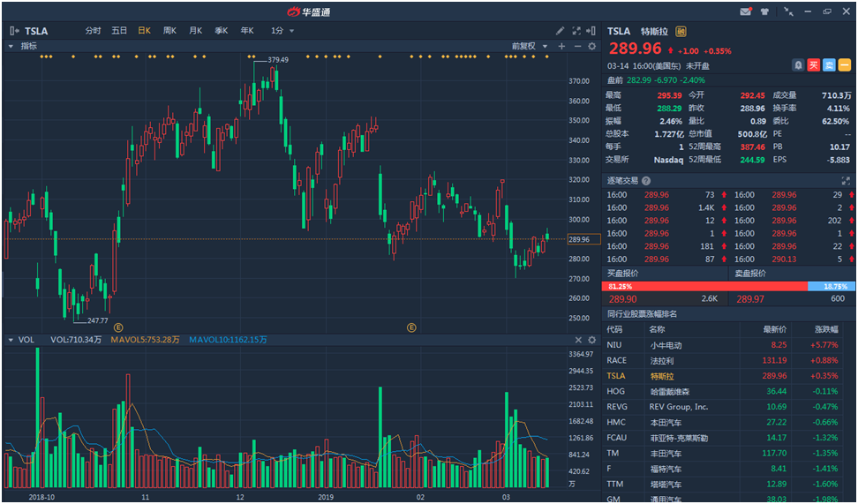Screen dimensions: 858x504
Task: Expand the 指标 indicator menu
Action: pos(25,46)
